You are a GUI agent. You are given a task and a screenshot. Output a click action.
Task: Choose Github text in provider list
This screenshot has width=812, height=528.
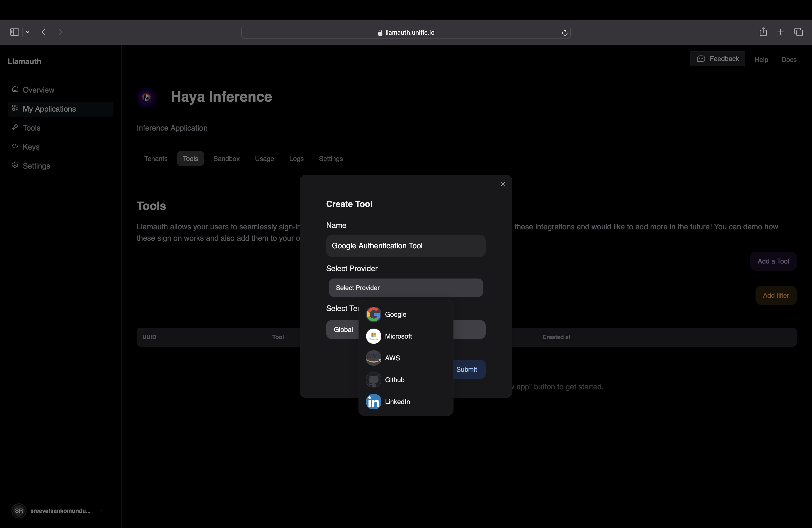pos(394,380)
